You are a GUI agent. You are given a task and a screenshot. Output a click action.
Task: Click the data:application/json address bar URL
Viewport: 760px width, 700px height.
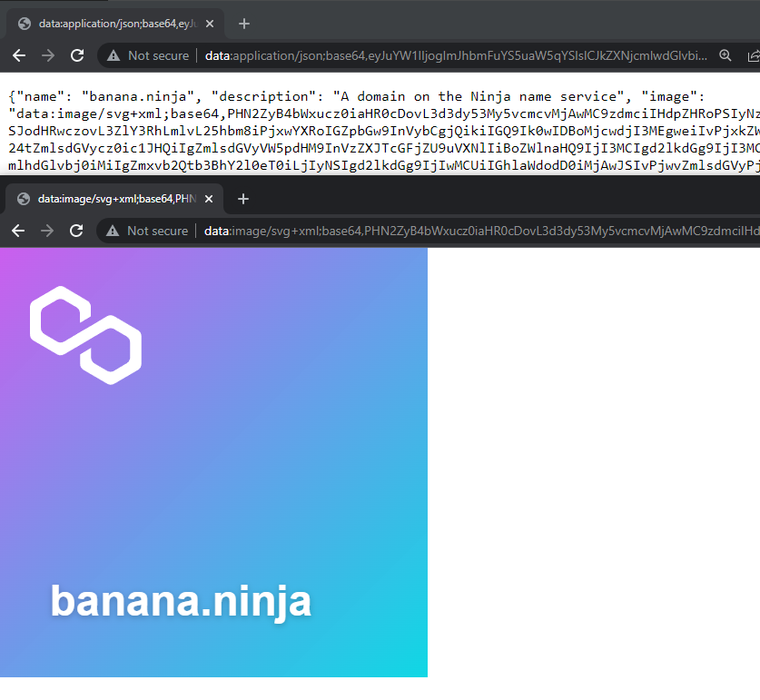coord(456,55)
